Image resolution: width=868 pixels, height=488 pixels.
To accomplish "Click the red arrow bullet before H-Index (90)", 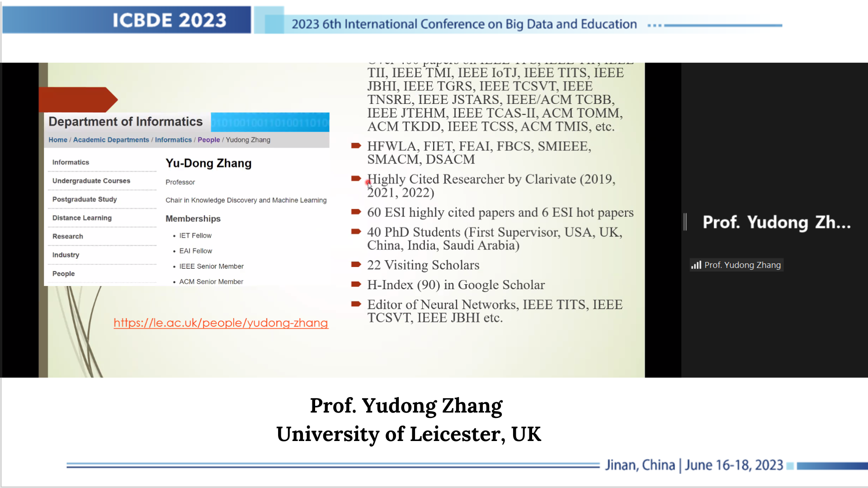I will [x=356, y=284].
